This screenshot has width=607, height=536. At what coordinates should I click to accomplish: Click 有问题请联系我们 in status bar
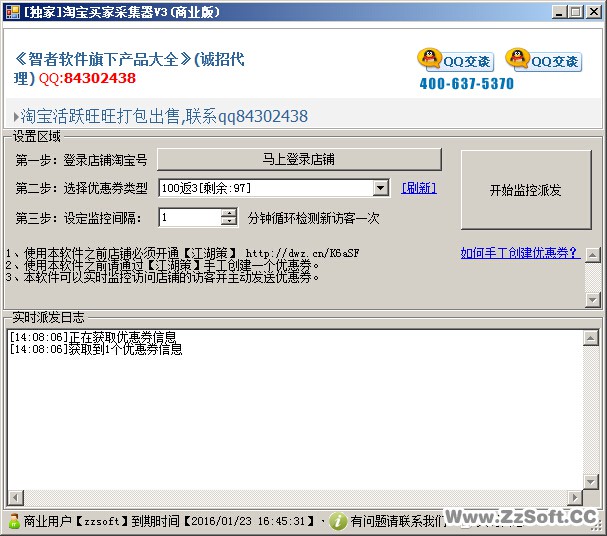pyautogui.click(x=399, y=521)
